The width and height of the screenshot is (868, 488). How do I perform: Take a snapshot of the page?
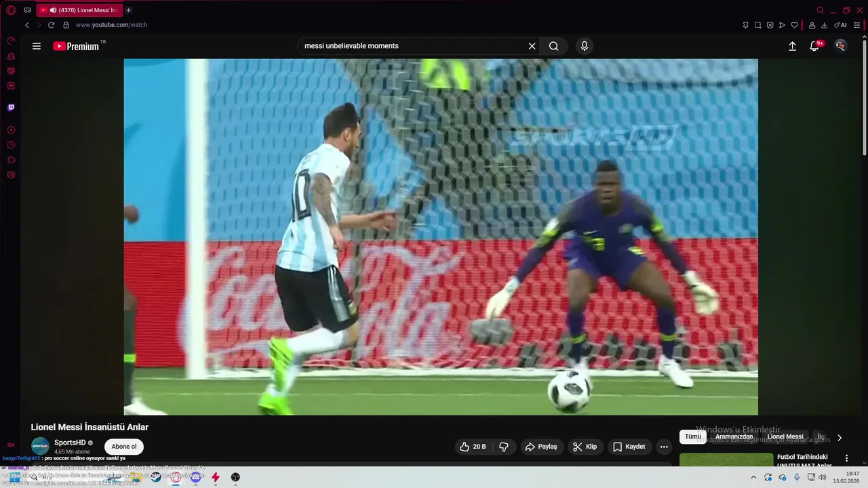[757, 25]
